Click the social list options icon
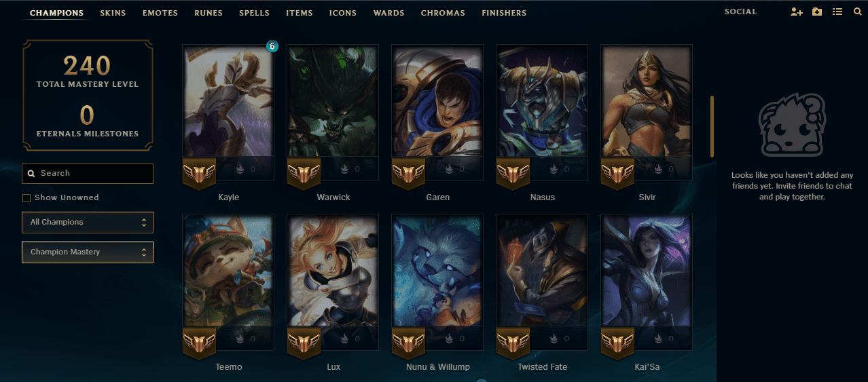The width and height of the screenshot is (868, 382). (837, 12)
